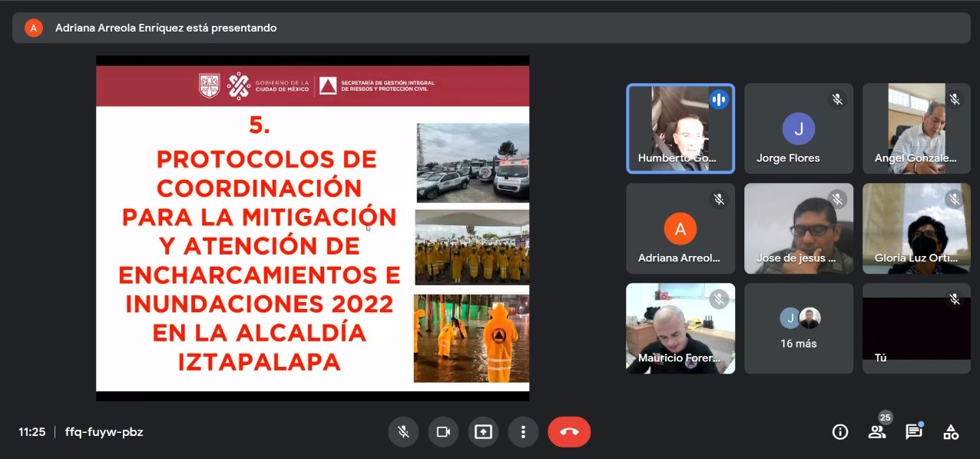Viewport: 980px width, 459px height.
Task: Click muted mic icon on Gloria Luz tile
Action: click(x=955, y=199)
